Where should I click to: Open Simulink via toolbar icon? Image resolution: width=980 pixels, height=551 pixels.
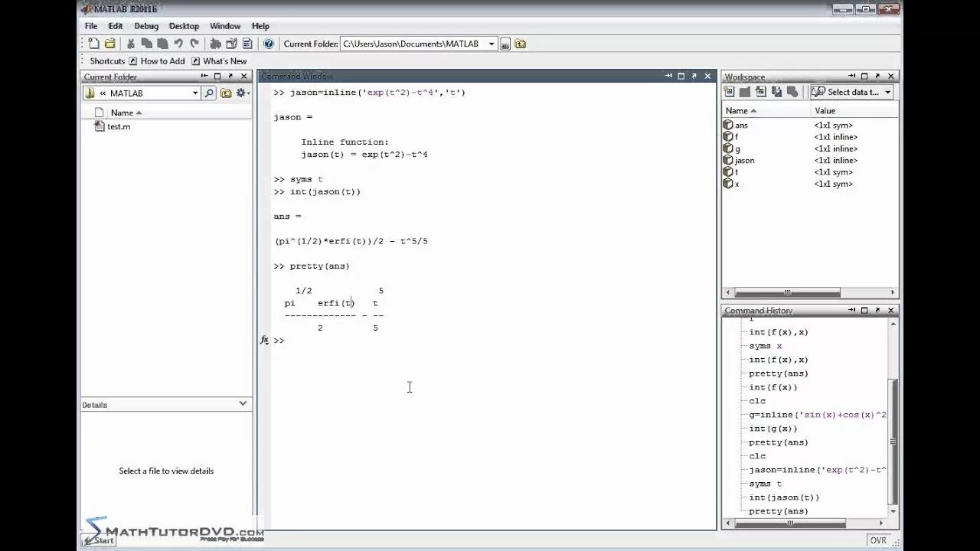tap(215, 44)
